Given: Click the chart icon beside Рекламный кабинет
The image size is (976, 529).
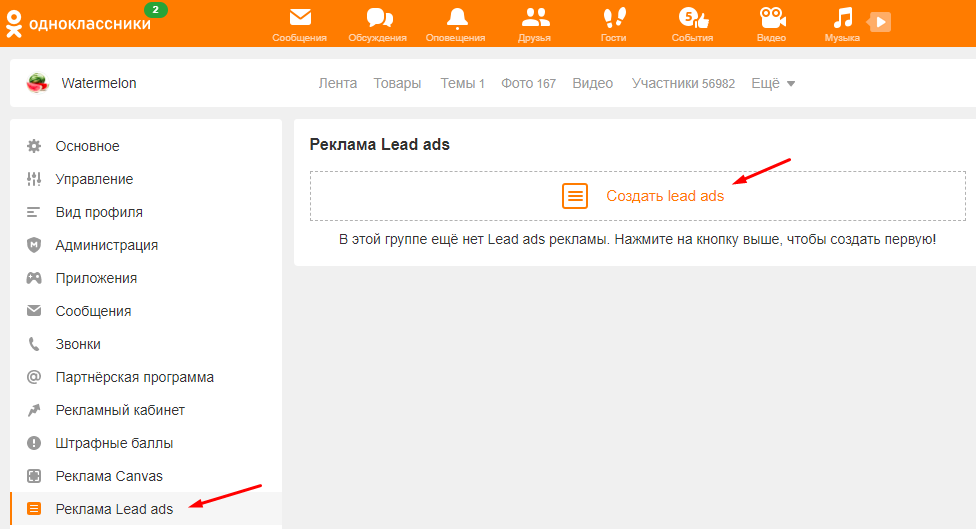Looking at the screenshot, I should (34, 410).
